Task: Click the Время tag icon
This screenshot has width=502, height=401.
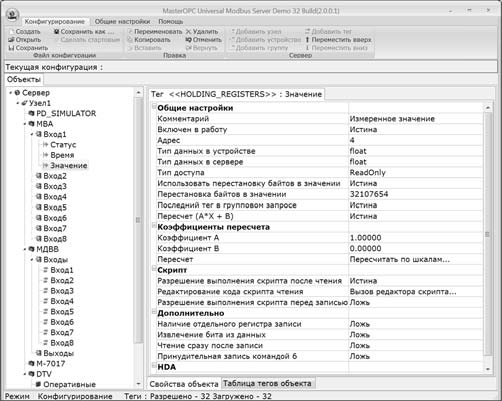Action: (x=46, y=155)
